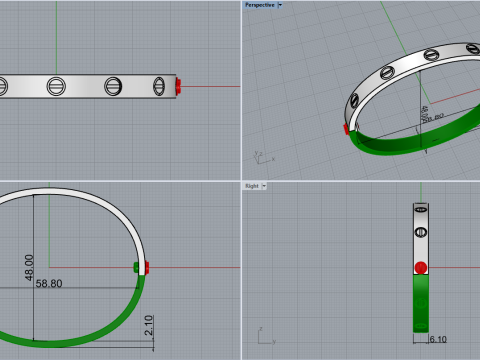Screen dimensions: 480x360
Task: Select the 6.10 width dimension in Right viewport
Action: 438,339
